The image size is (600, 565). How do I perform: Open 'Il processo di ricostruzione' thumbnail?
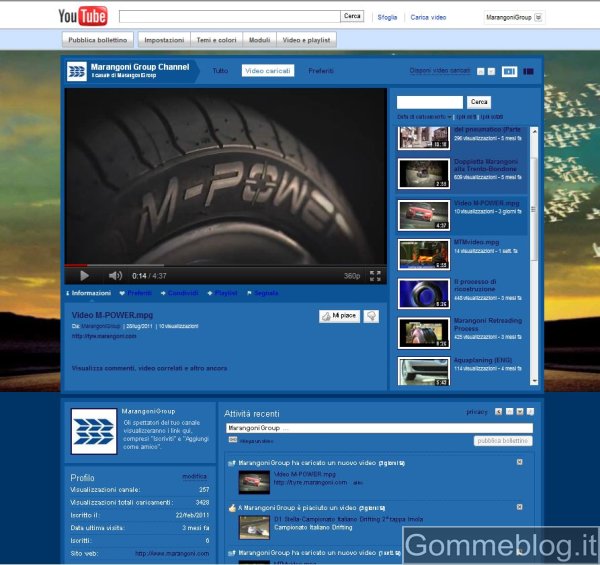[x=424, y=294]
